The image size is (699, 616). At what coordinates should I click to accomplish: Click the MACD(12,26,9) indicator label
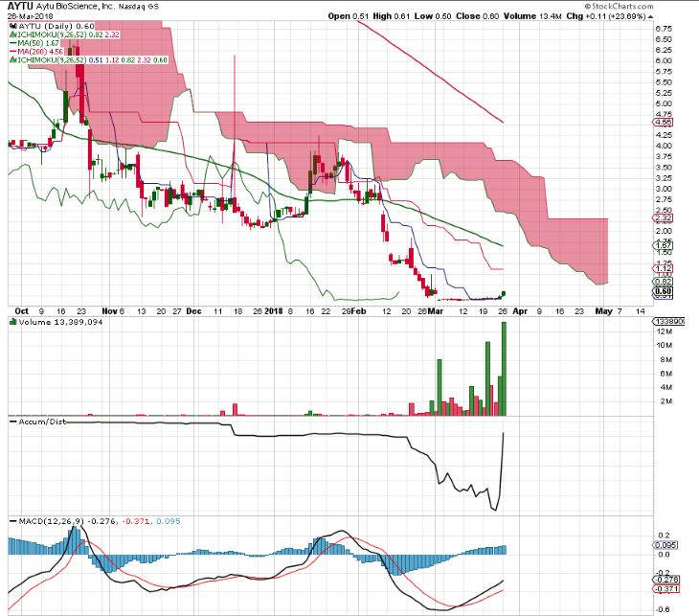[x=53, y=521]
